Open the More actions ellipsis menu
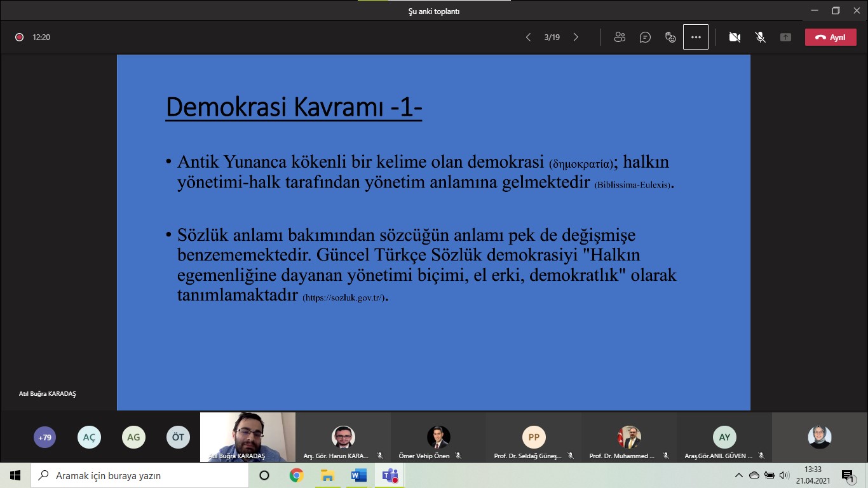This screenshot has height=488, width=868. click(696, 37)
